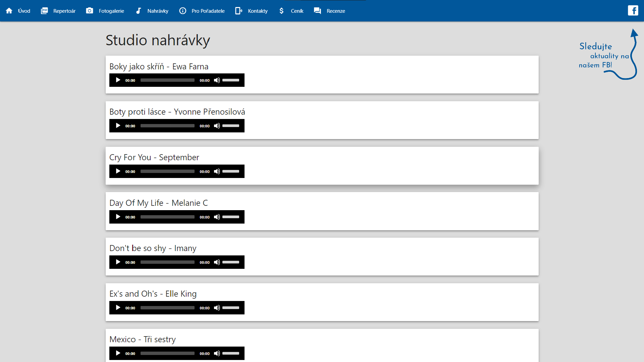The image size is (644, 362).
Task: Click the chat bubble icon for Recenze
Action: coord(317,11)
